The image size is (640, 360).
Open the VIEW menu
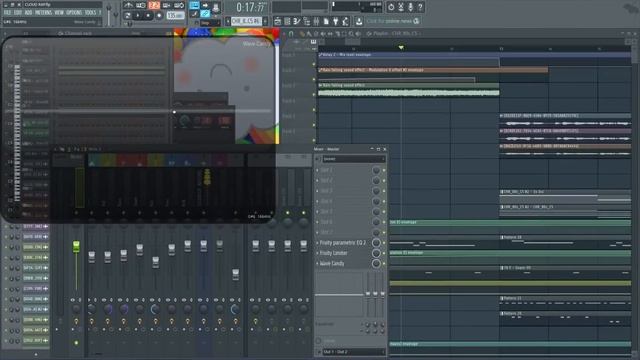tap(59, 13)
